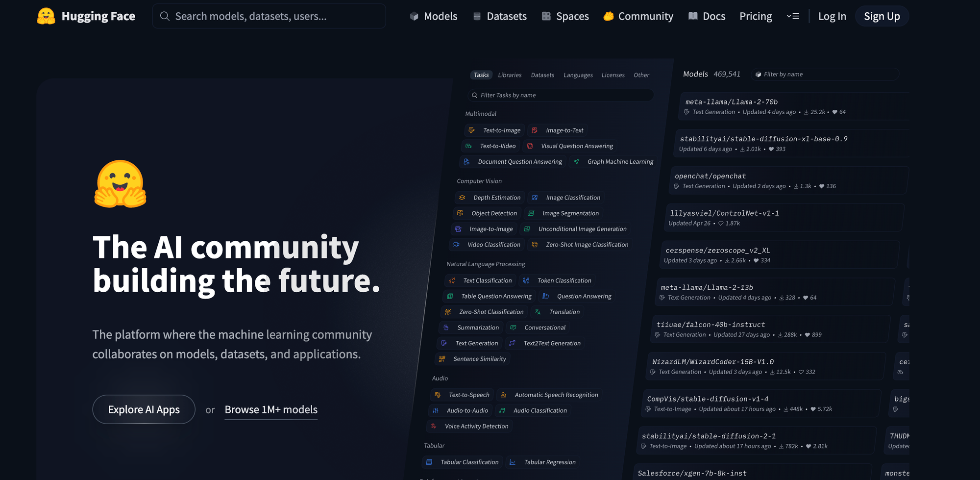
Task: Select the Tasks filter tab
Action: [481, 75]
